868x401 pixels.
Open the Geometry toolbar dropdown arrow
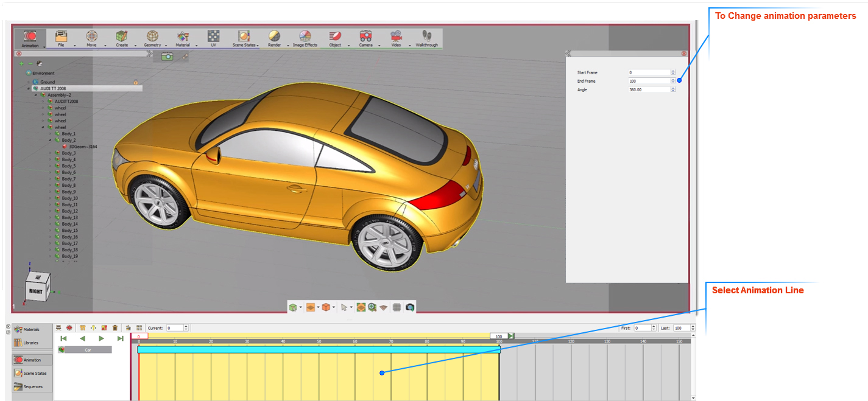coord(166,45)
